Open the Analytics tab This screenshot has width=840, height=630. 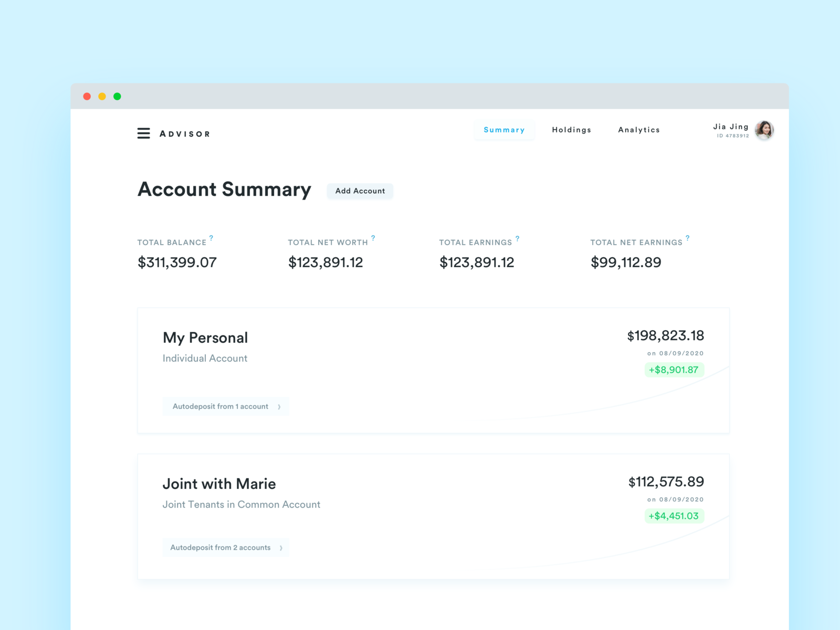pyautogui.click(x=639, y=130)
